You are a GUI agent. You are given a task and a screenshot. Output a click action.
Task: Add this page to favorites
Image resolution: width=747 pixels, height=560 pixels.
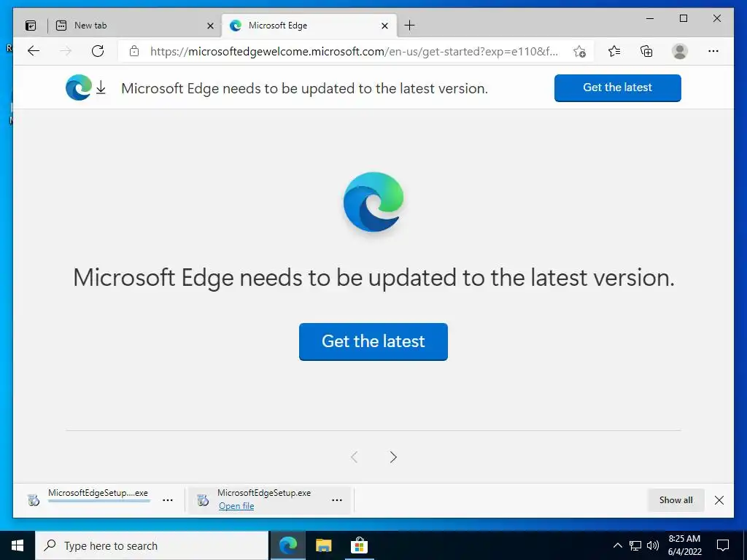coord(579,52)
